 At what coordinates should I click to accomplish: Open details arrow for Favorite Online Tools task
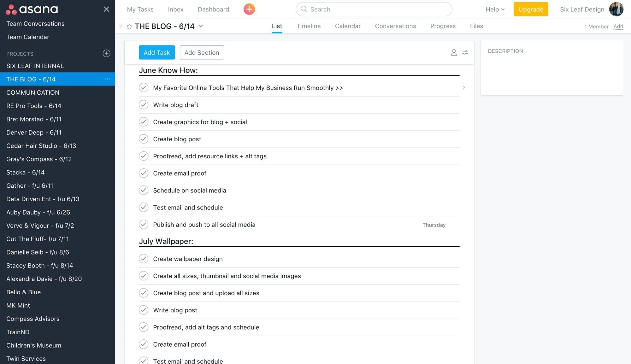[x=464, y=88]
